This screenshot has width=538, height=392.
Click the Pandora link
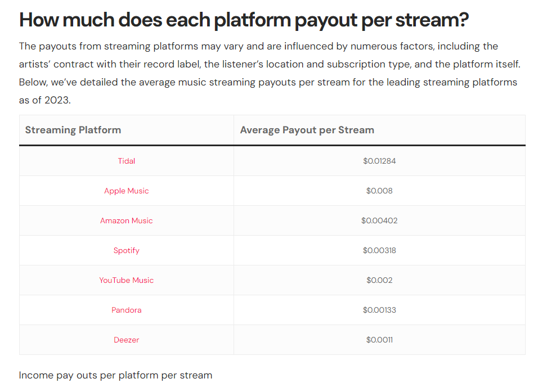126,310
